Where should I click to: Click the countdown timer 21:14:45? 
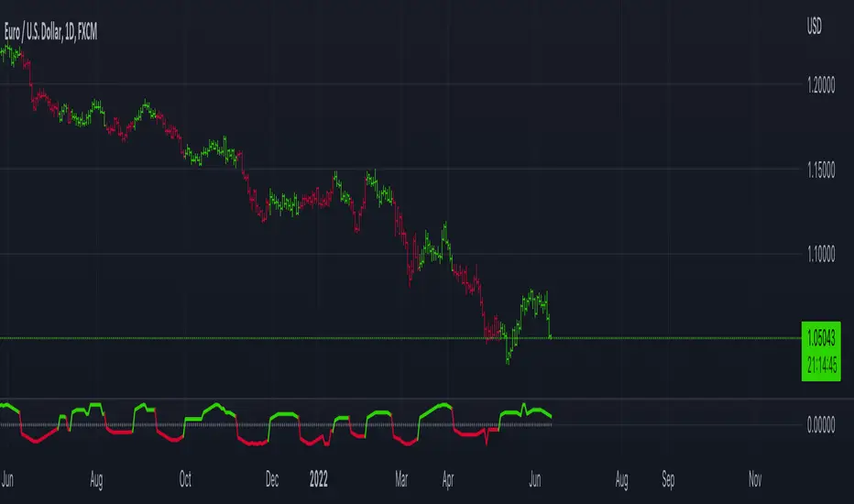821,365
